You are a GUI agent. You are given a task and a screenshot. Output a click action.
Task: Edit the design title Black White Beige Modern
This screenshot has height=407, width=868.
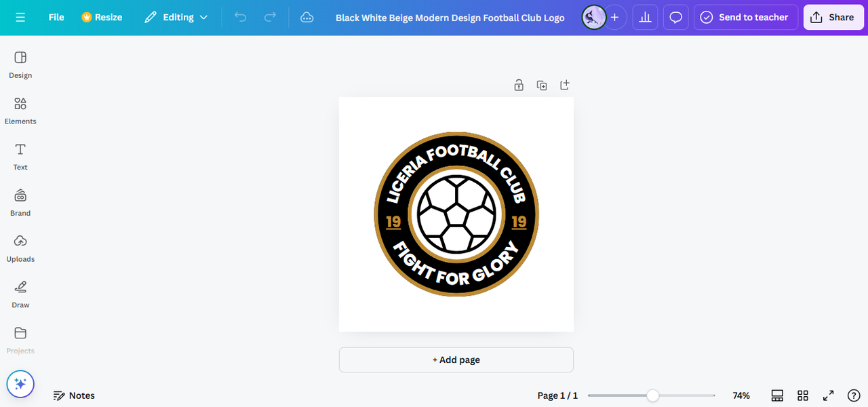450,18
